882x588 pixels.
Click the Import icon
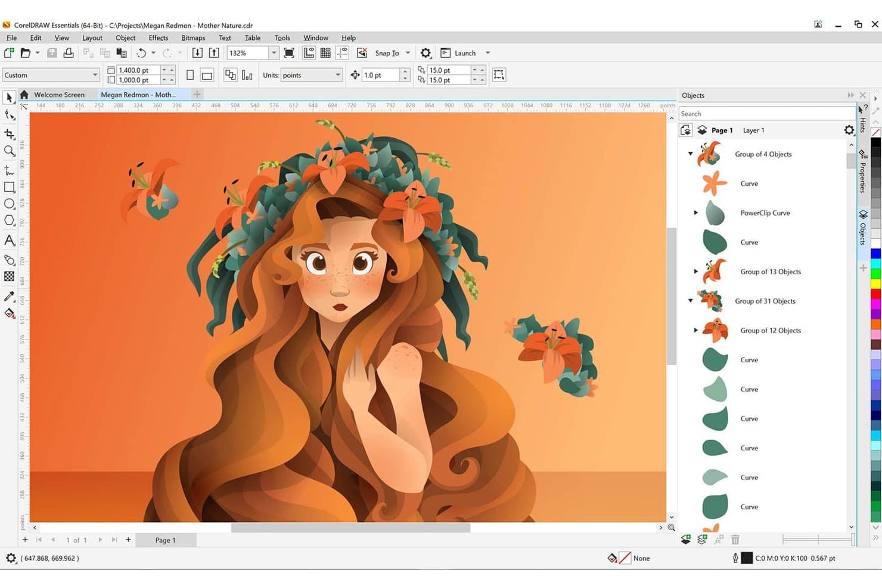coord(197,53)
